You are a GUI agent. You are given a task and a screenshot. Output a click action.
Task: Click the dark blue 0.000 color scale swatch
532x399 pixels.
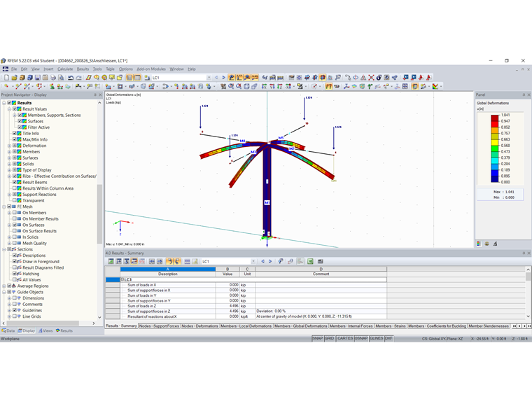click(495, 178)
